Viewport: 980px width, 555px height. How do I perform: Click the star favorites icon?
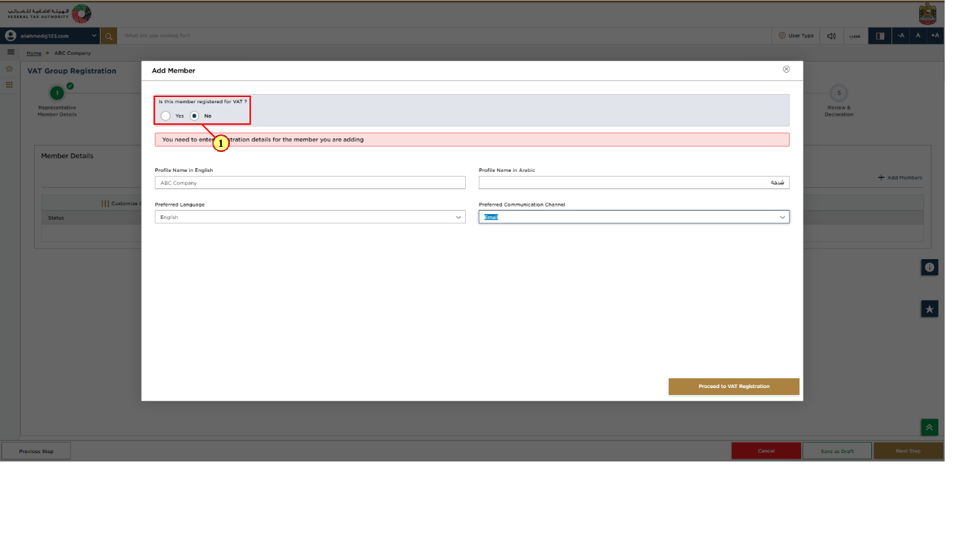click(x=929, y=309)
